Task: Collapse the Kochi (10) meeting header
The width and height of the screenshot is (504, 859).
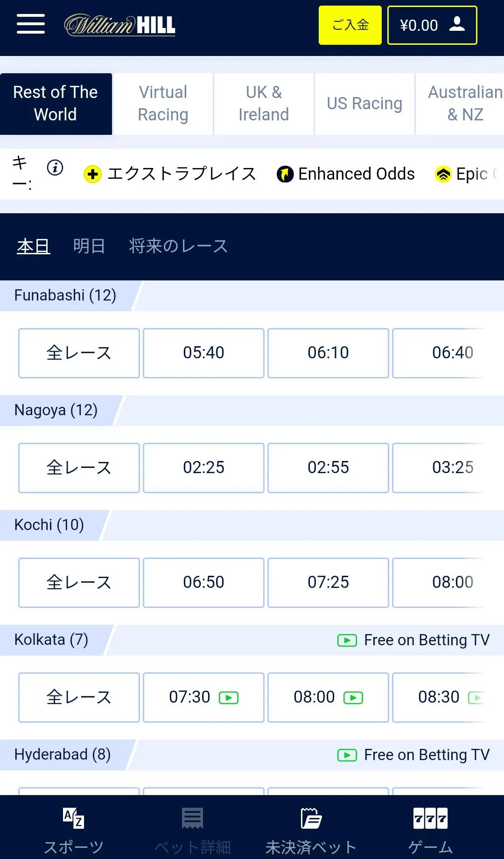Action: (49, 525)
